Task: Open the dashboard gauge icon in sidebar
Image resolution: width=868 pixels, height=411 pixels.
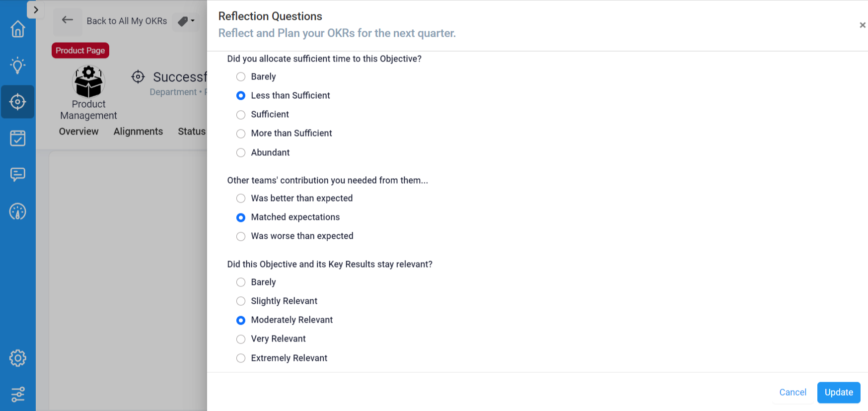Action: [18, 211]
